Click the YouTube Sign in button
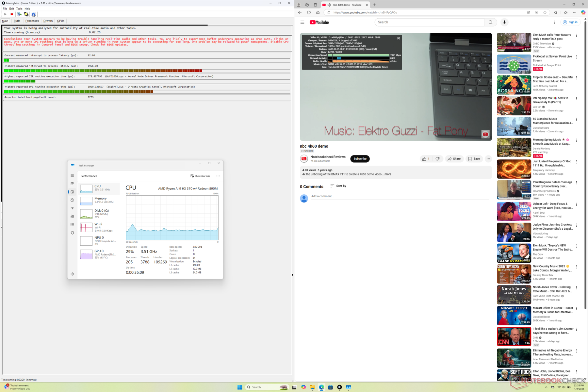Screen dimensions: 588x392 tap(570, 22)
